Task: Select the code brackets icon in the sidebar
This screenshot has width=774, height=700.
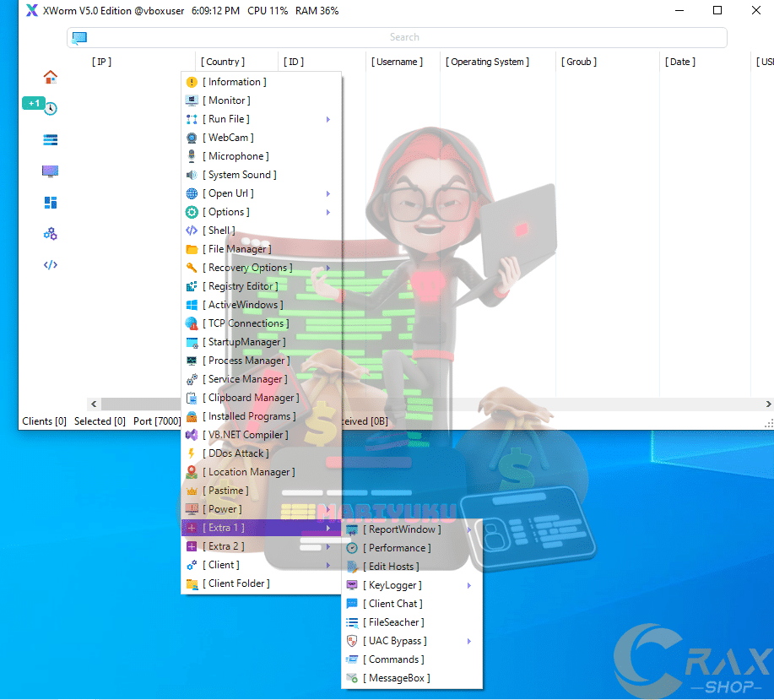Action: [x=51, y=264]
